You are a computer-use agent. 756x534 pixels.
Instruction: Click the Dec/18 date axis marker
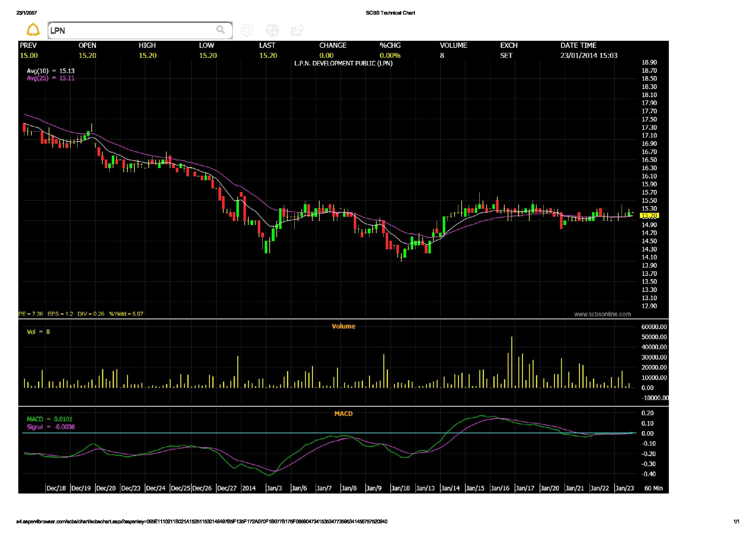(56, 488)
